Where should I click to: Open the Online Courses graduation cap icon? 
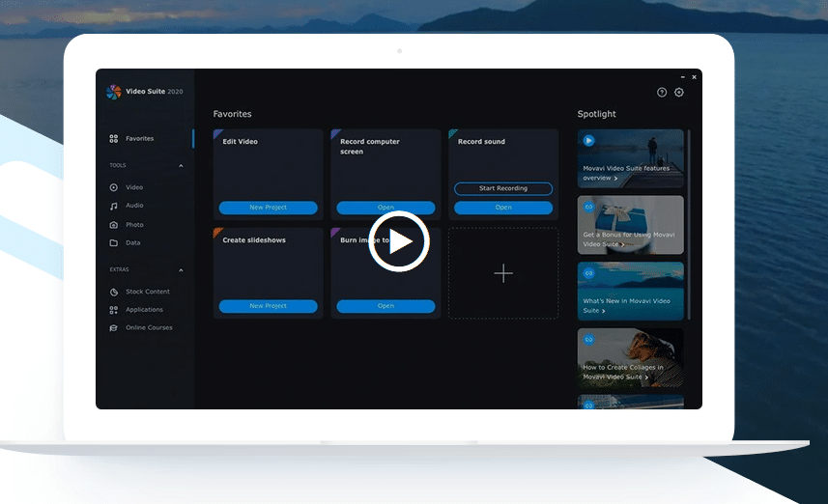pos(114,327)
